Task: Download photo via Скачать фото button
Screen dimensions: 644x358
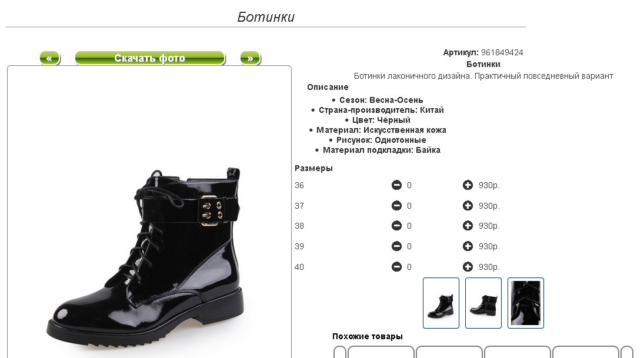Action: click(150, 58)
